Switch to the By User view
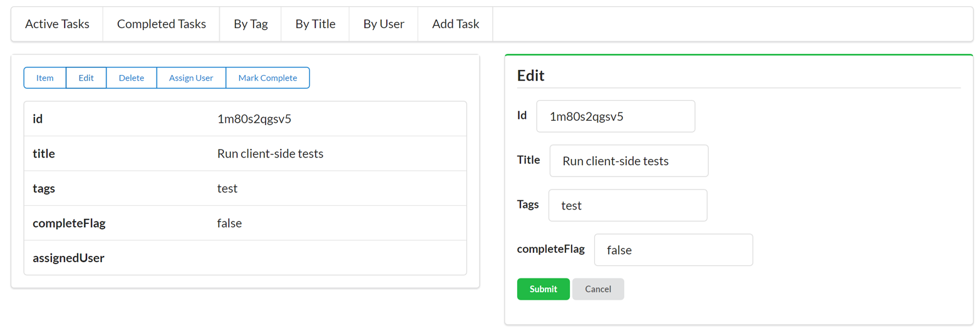Viewport: 980px width, 336px height. tap(383, 24)
